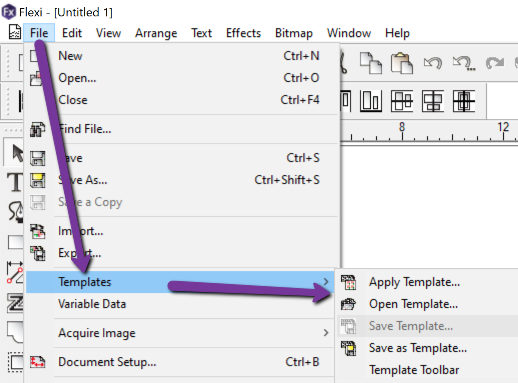Select the dimension measure tool
The height and width of the screenshot is (383, 518).
15,272
